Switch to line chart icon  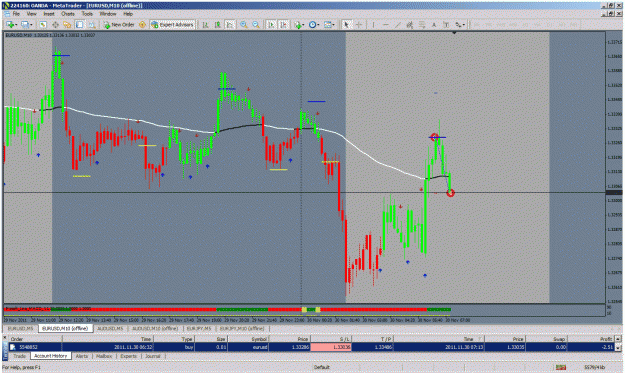[x=230, y=25]
